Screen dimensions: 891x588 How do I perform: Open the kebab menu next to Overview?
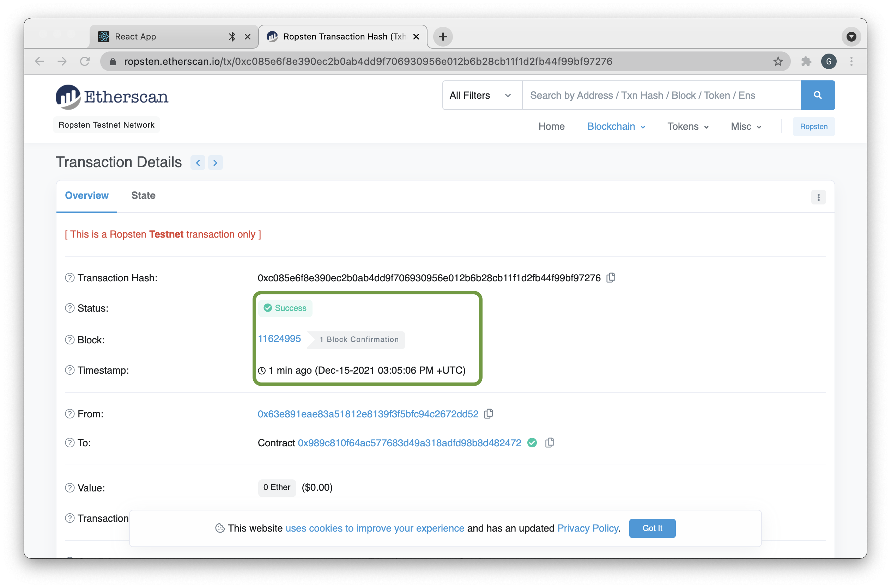[819, 197]
